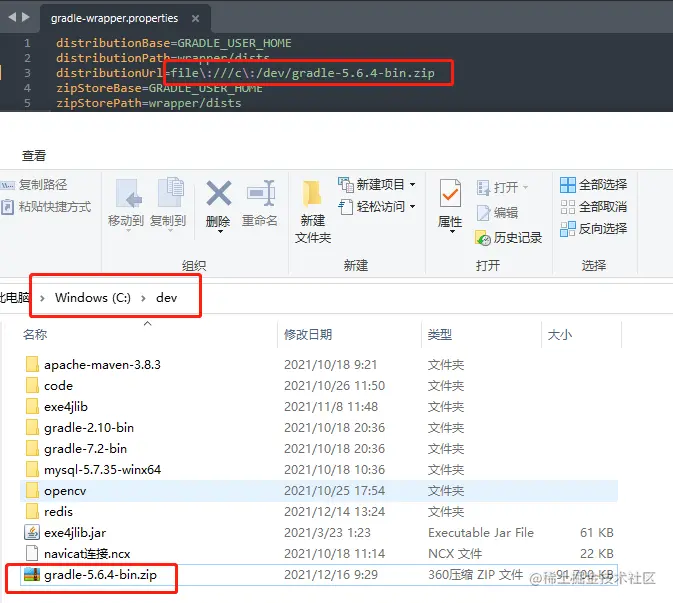Viewport: 673px width, 603px height.
Task: Click the 重命名 rename icon
Action: (x=261, y=193)
